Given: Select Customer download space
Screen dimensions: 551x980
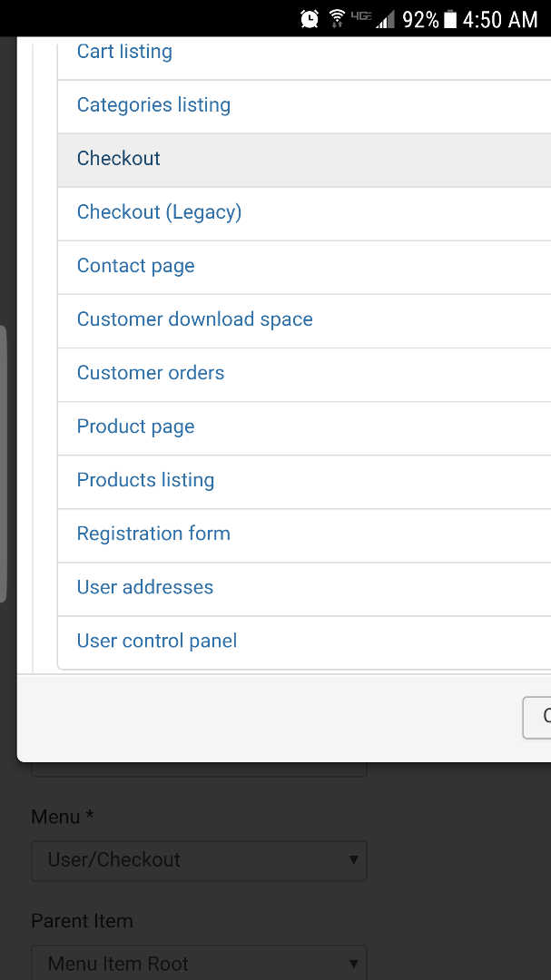Looking at the screenshot, I should 194,319.
